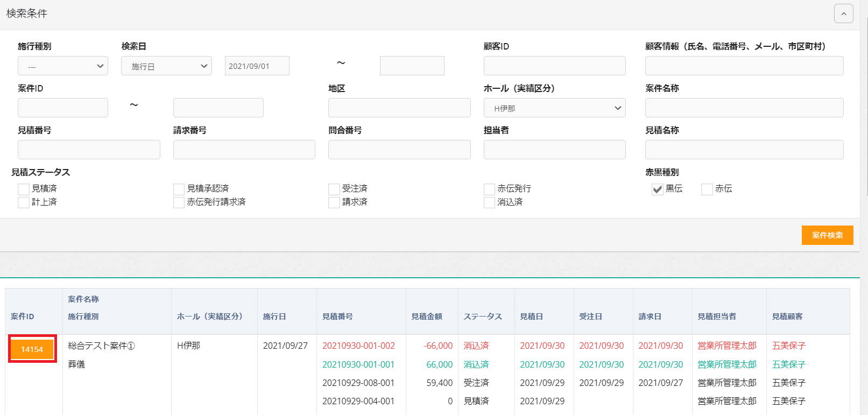Open the 施行種別 dropdown
Image resolution: width=868 pixels, height=415 pixels.
pyautogui.click(x=63, y=66)
